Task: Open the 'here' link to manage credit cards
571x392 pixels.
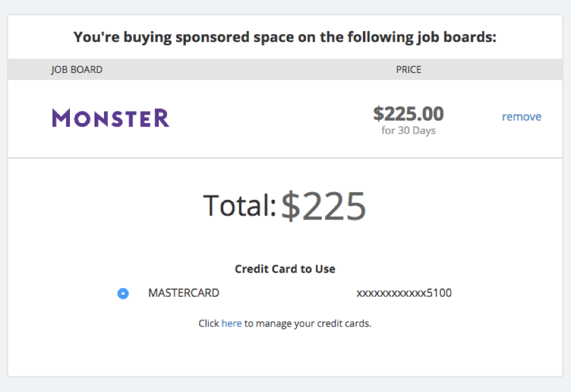Action: (x=232, y=323)
